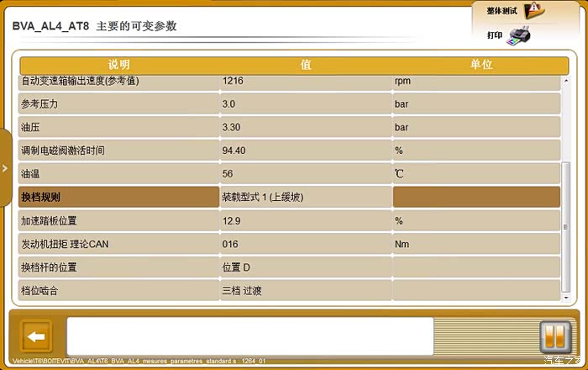The image size is (588, 370).
Task: Select the 油压 parameter row
Action: [x=118, y=127]
